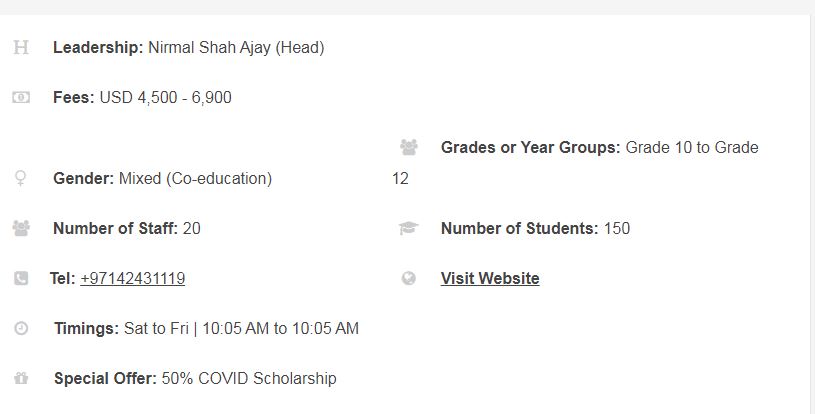Call the +97142431119 phone link
Screen dimensions: 815x414
pos(133,278)
